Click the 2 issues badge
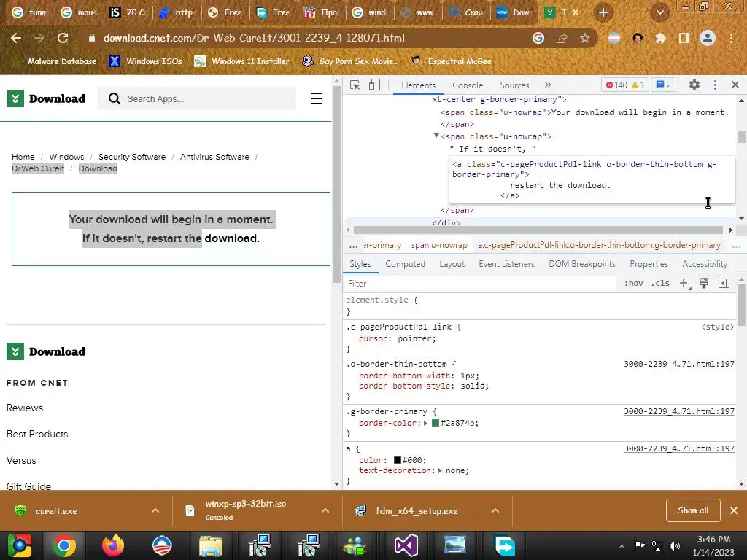747x560 pixels. 664,85
